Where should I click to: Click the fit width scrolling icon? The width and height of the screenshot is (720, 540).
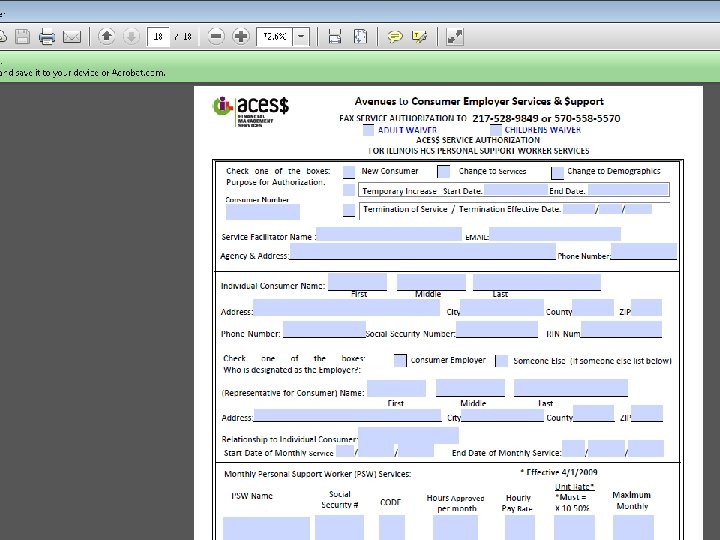click(x=335, y=37)
